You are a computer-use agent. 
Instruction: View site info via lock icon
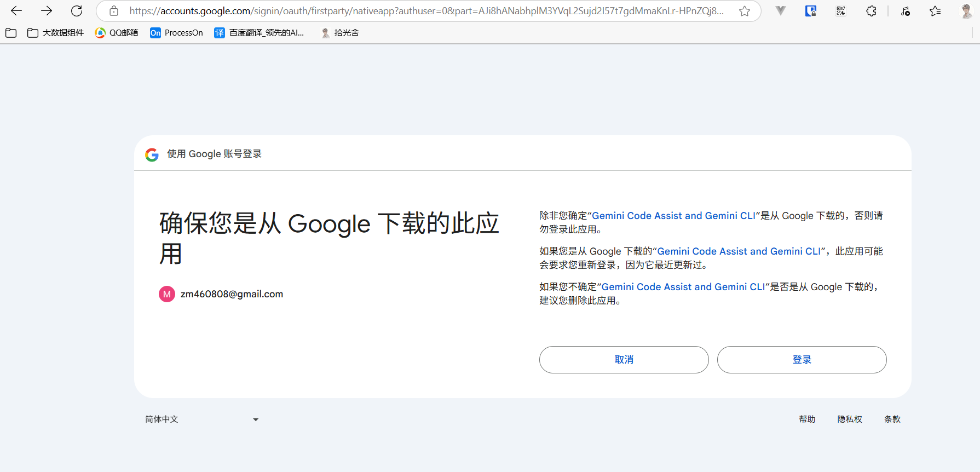(x=114, y=11)
